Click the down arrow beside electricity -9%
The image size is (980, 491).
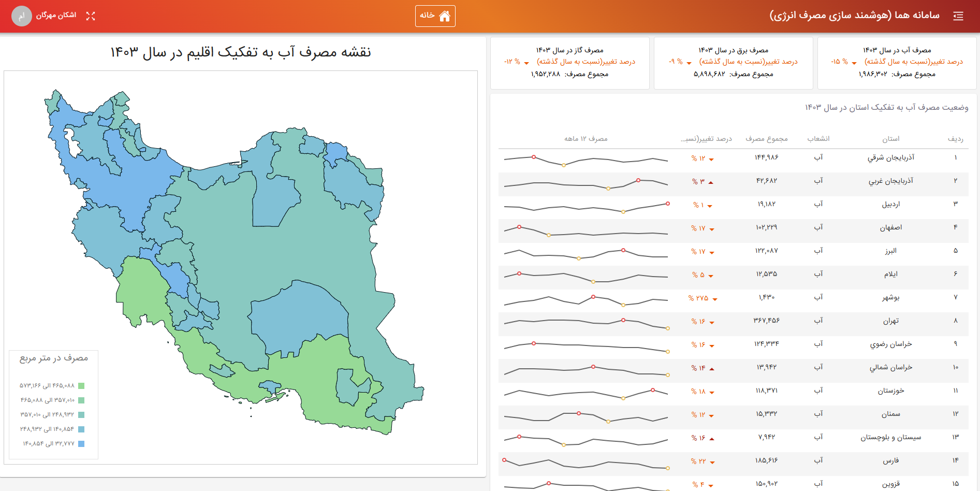point(689,63)
